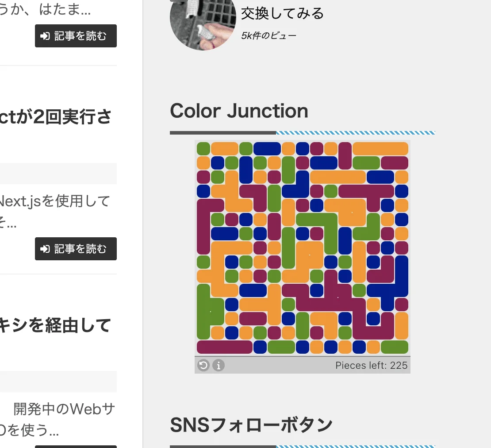Click the upper 記事を読む button
This screenshot has height=448, width=491.
pos(76,36)
